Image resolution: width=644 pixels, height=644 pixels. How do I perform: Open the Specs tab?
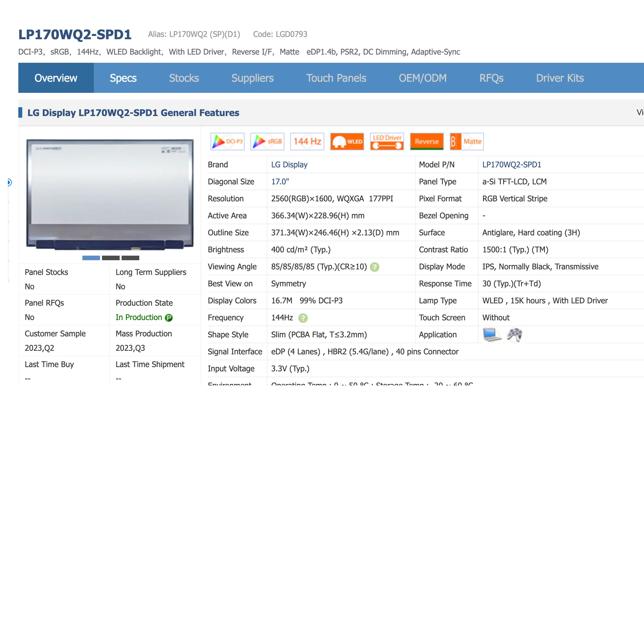123,78
